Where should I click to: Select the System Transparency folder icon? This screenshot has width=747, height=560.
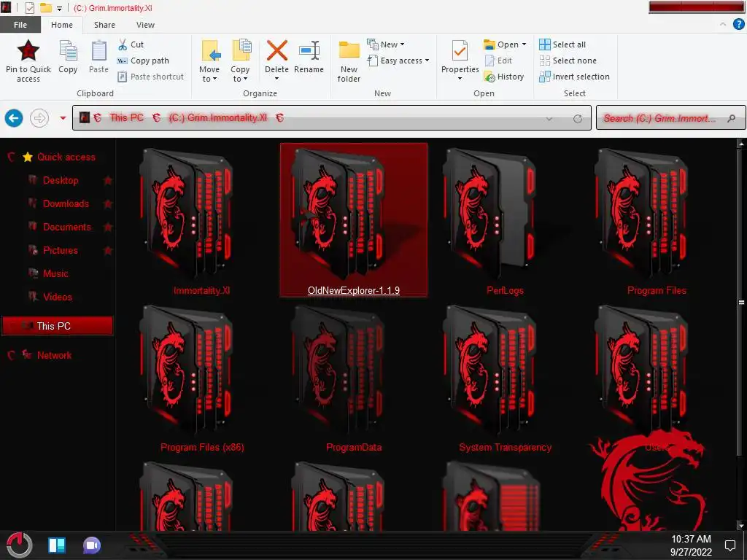coord(488,370)
